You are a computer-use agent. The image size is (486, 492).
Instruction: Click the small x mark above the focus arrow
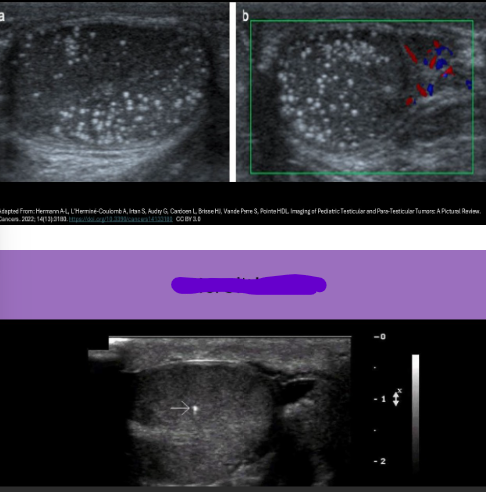[x=400, y=390]
